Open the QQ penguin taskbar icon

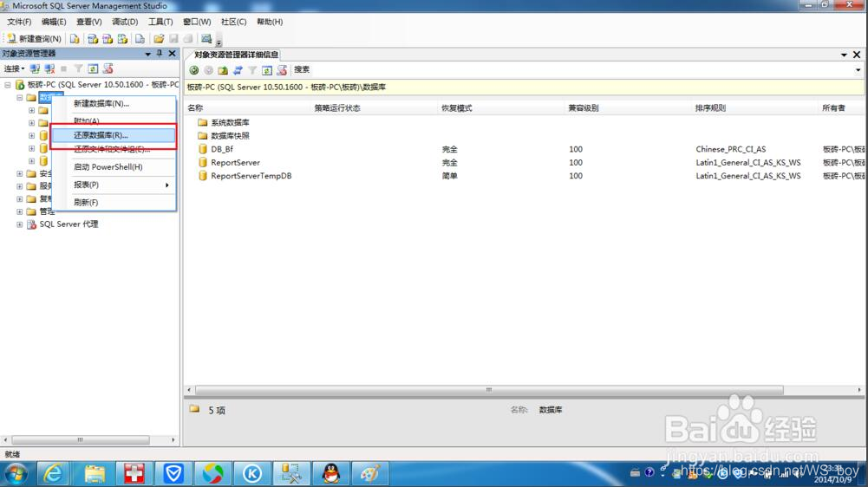(x=331, y=474)
